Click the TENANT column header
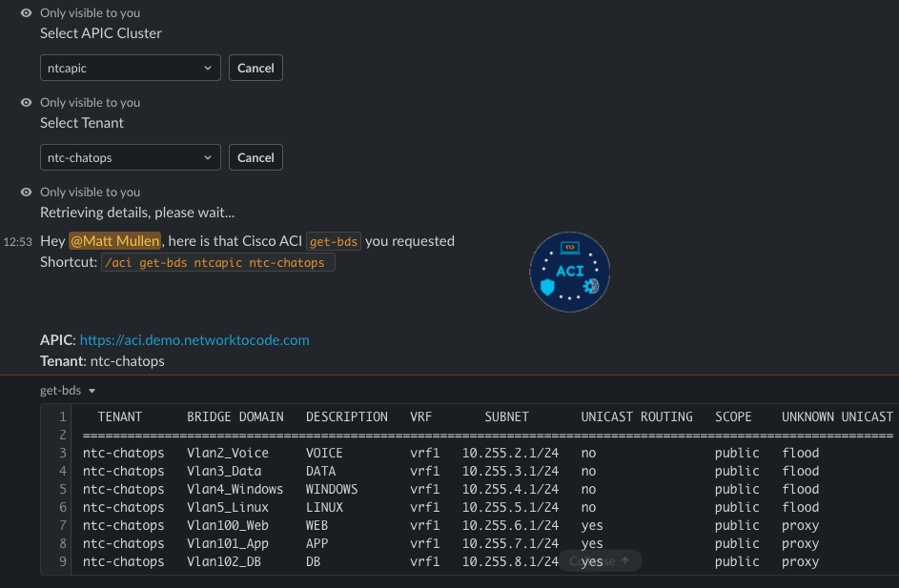The image size is (899, 588). pyautogui.click(x=120, y=416)
